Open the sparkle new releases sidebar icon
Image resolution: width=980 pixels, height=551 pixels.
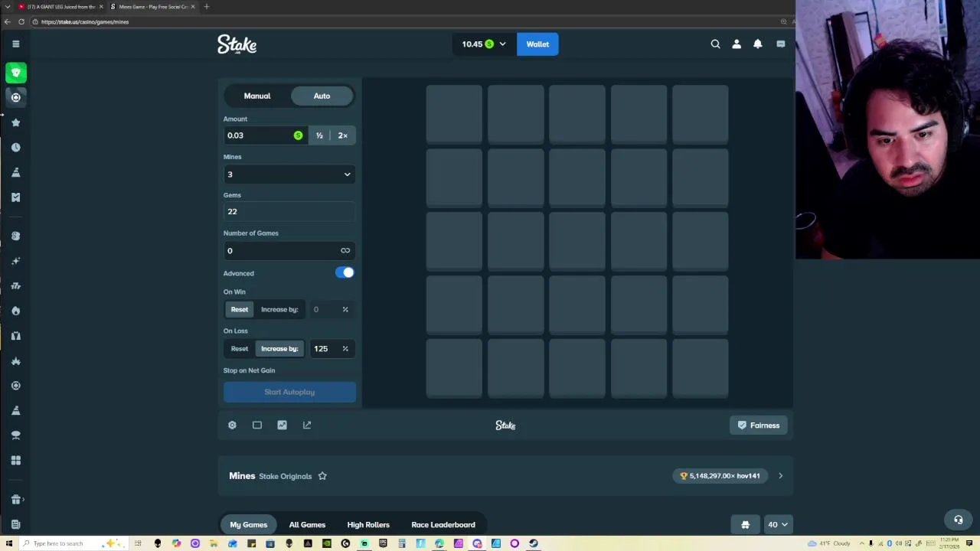15,261
